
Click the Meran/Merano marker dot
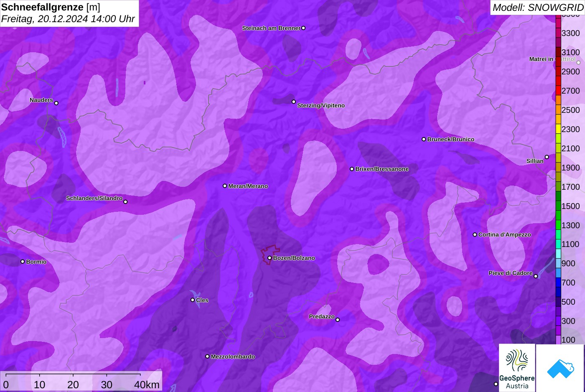[x=225, y=186]
